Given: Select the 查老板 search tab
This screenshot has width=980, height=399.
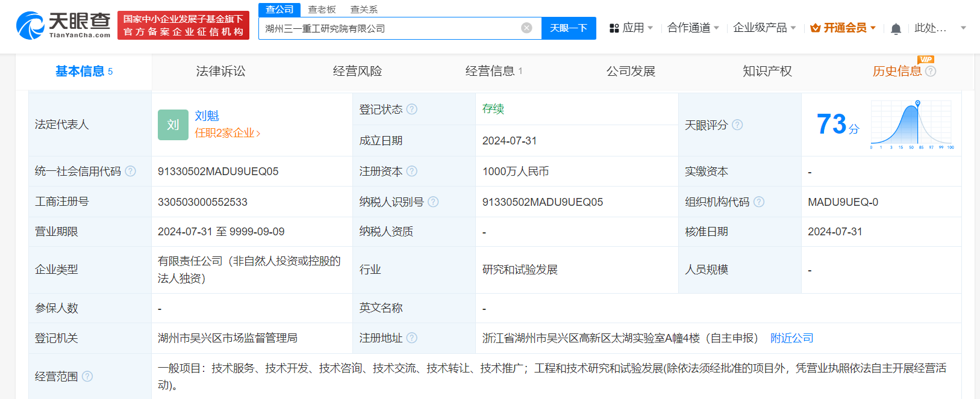Looking at the screenshot, I should 322,10.
